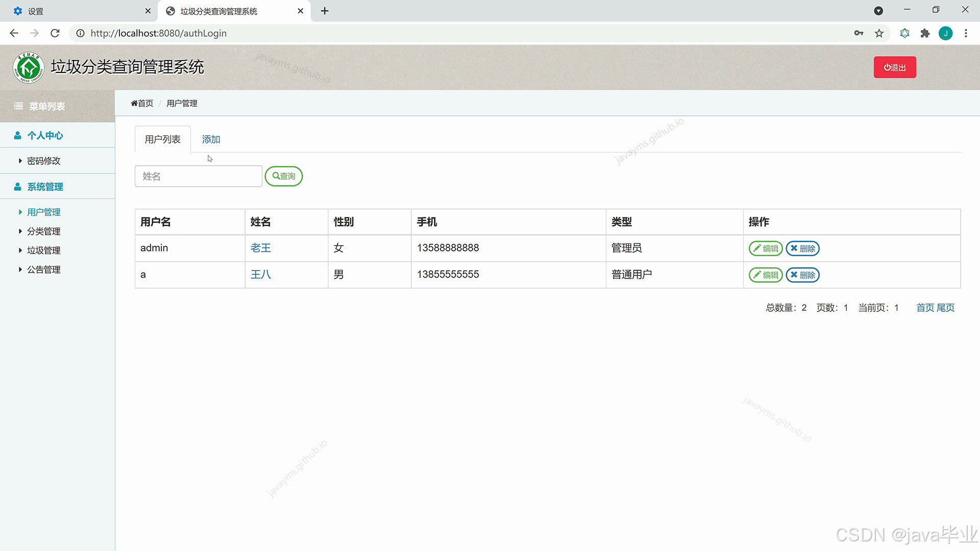This screenshot has height=551, width=980.
Task: Open the 老王 name link
Action: 260,248
